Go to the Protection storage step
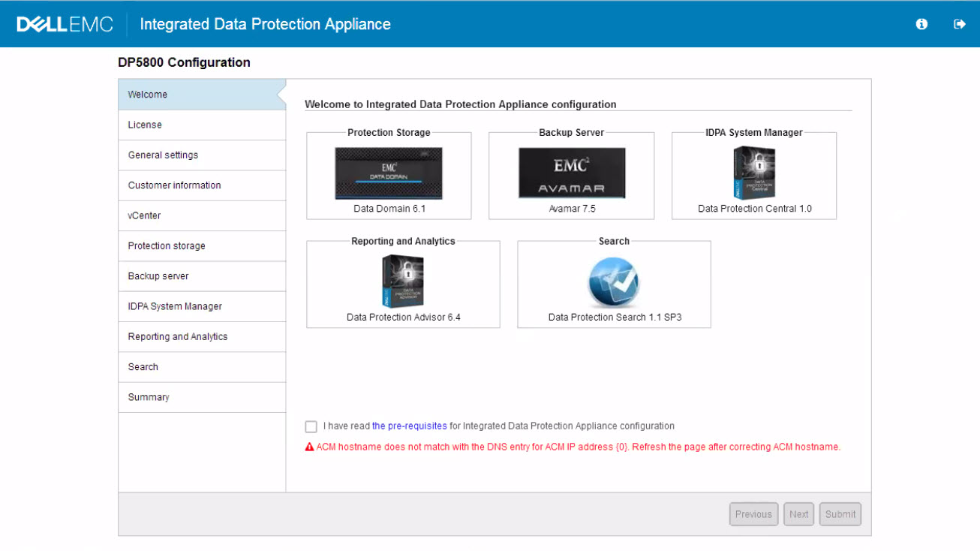Image resolution: width=980 pixels, height=551 pixels. 167,245
